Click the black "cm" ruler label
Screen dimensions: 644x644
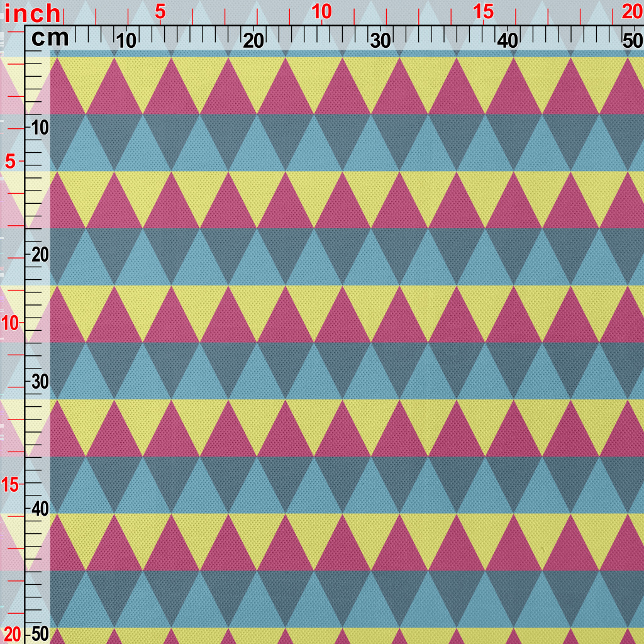click(50, 38)
